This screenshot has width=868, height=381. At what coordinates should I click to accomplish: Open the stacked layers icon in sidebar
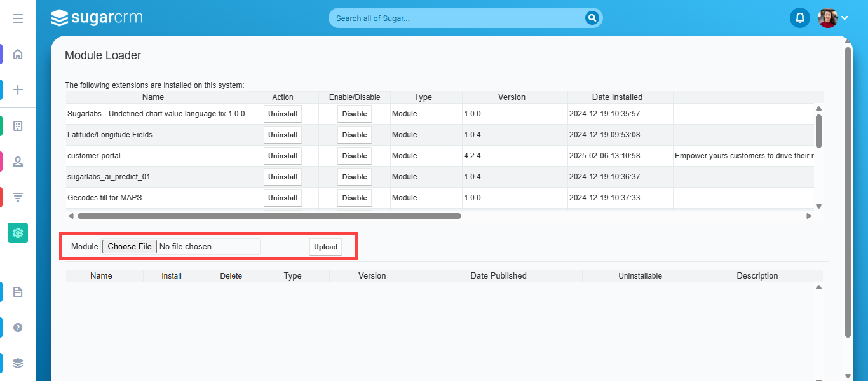coord(18,363)
